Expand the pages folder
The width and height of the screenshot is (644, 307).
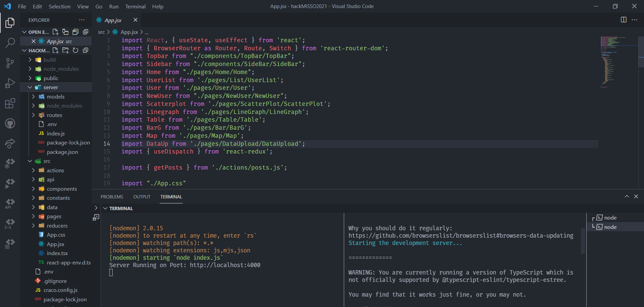tap(33, 217)
